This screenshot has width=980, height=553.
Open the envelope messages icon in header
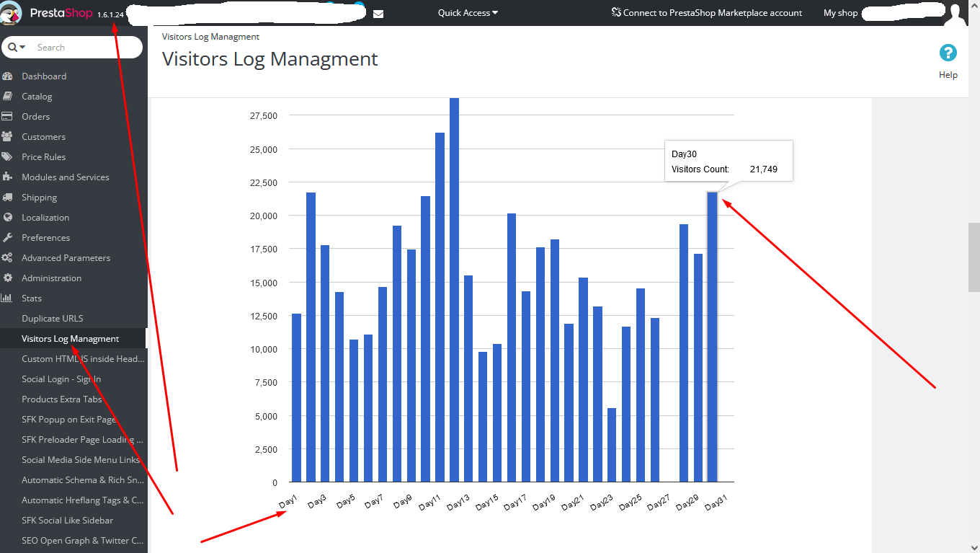[x=378, y=14]
